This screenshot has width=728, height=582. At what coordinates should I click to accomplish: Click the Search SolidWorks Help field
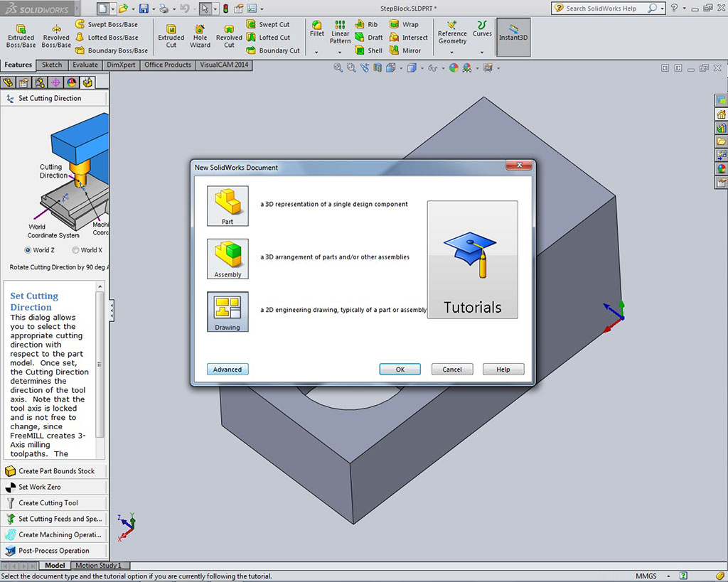[604, 9]
